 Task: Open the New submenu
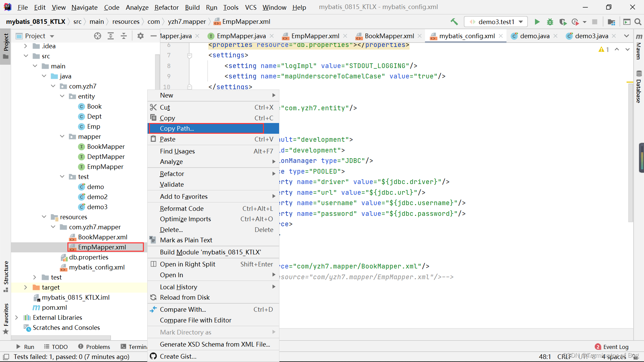pos(213,95)
